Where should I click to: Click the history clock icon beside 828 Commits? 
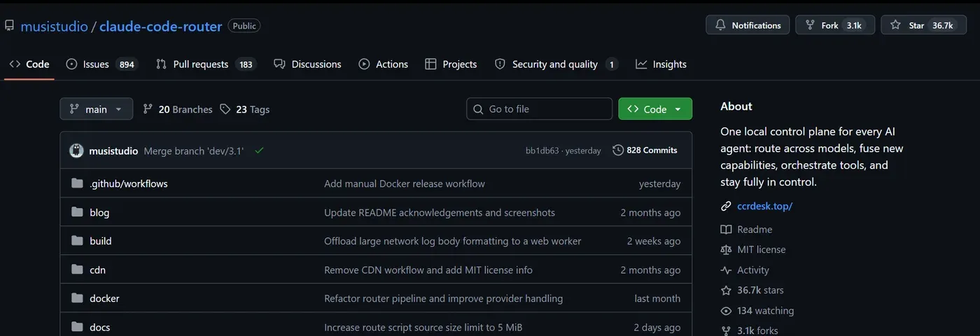tap(618, 150)
